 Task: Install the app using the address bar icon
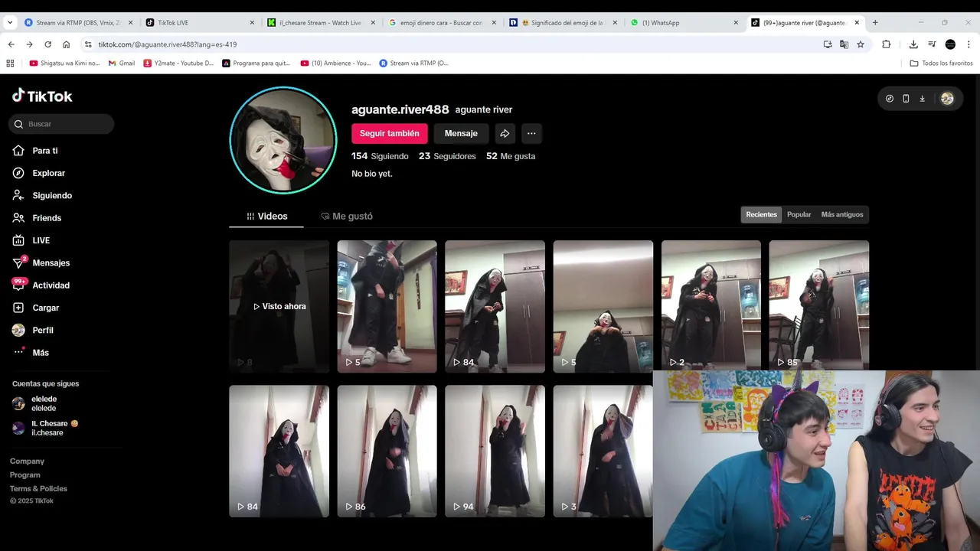(x=828, y=44)
